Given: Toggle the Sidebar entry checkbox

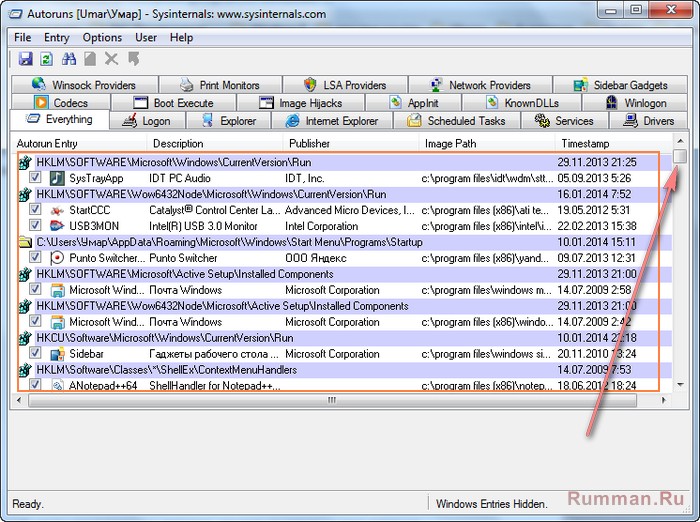Looking at the screenshot, I should tap(36, 354).
